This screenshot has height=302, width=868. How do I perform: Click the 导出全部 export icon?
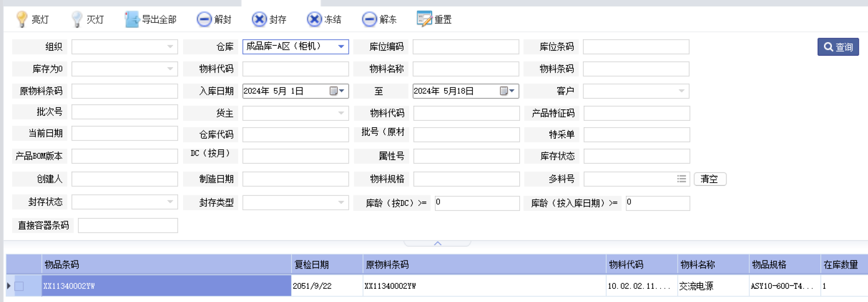(132, 19)
